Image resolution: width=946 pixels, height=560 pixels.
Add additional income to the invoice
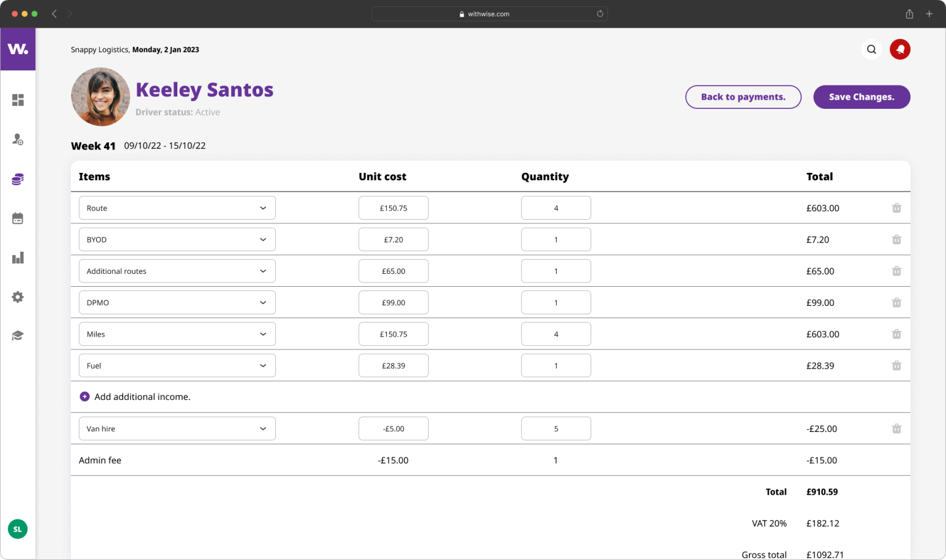[135, 396]
